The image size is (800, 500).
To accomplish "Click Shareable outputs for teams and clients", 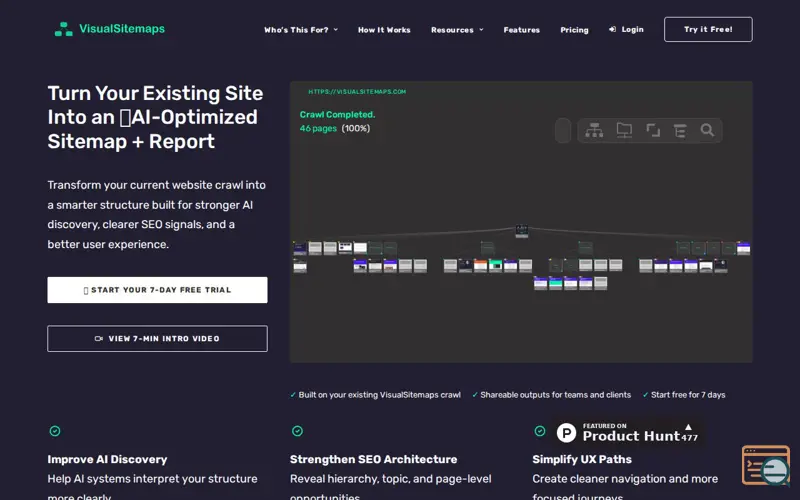I will [x=555, y=395].
